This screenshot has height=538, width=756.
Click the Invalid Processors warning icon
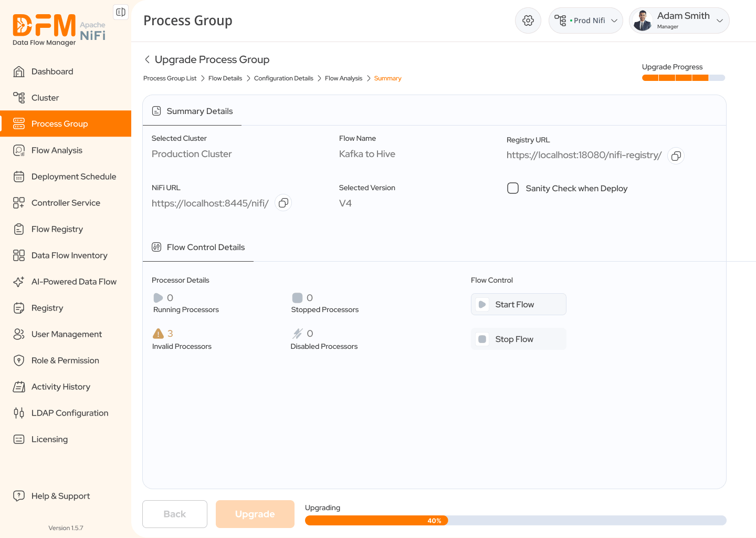158,334
